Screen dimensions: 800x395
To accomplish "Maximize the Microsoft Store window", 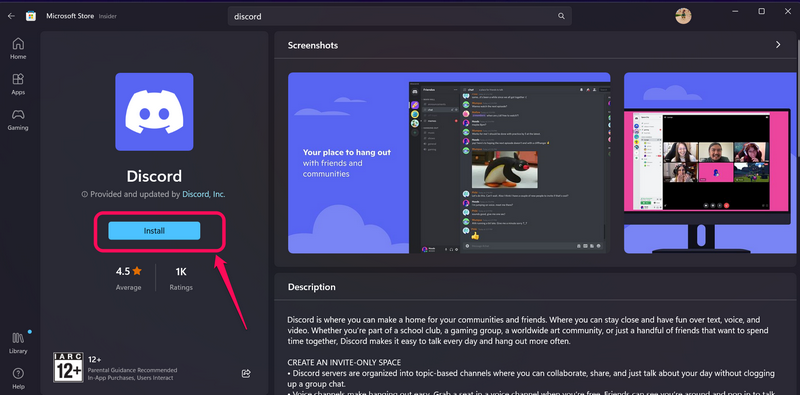I will (761, 11).
